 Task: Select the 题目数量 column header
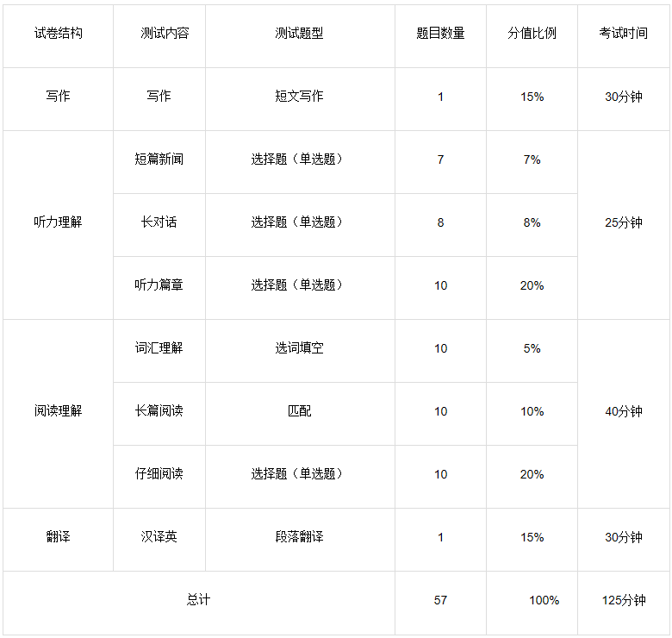tap(440, 36)
